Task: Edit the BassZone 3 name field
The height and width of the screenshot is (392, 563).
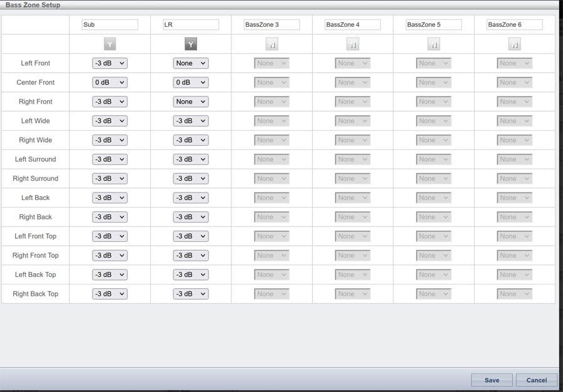Action: point(271,25)
